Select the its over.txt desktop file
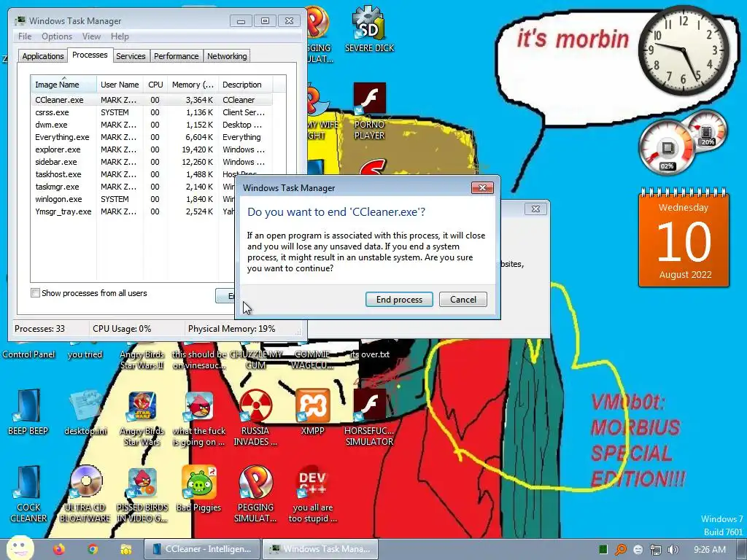 [370, 354]
